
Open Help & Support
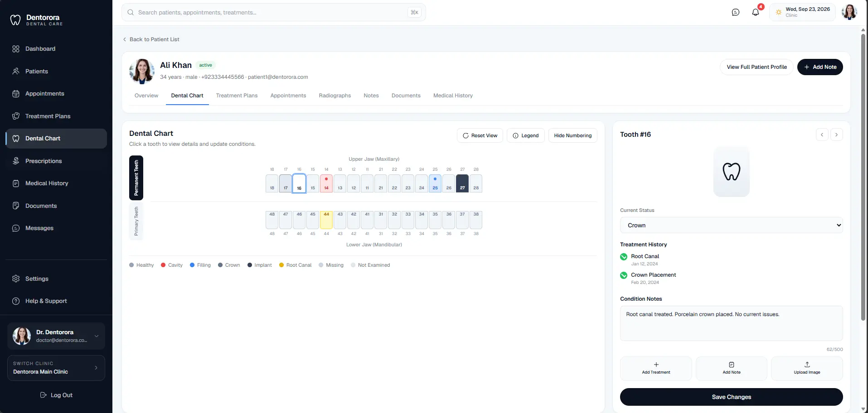tap(56, 301)
